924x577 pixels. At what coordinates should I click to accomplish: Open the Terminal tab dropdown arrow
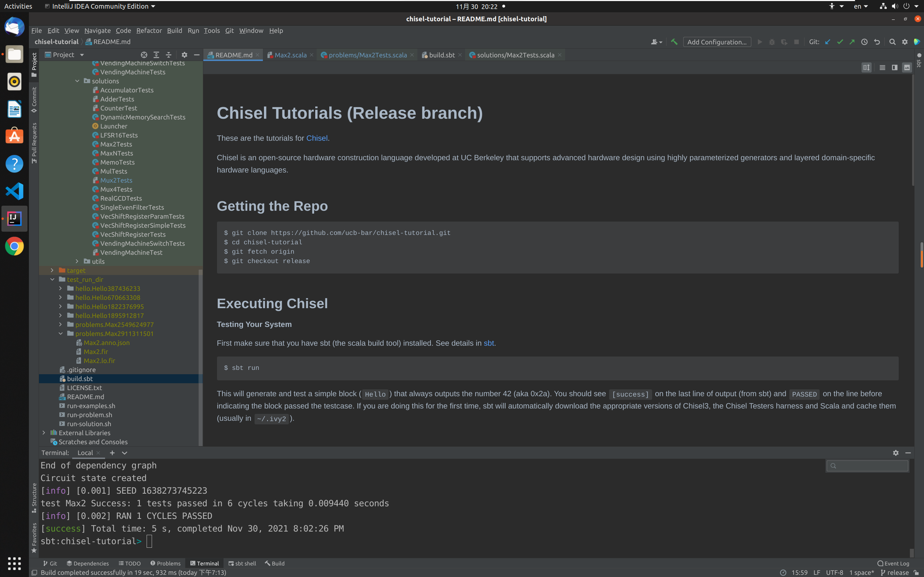pos(124,453)
